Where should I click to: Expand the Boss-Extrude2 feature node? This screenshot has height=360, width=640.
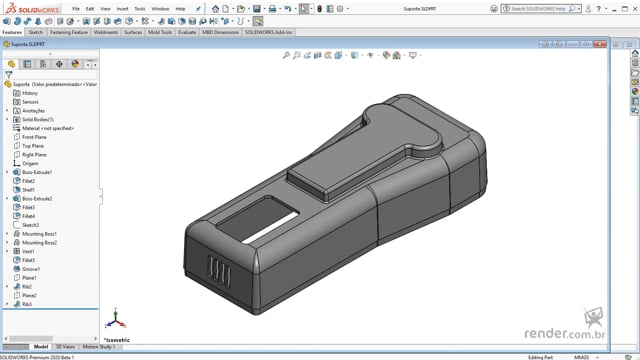(7, 199)
